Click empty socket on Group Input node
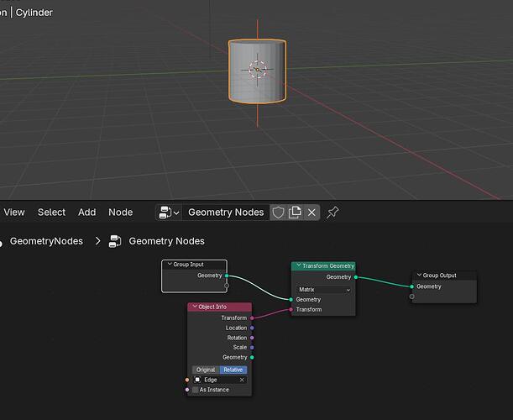This screenshot has width=513, height=420. coord(227,286)
